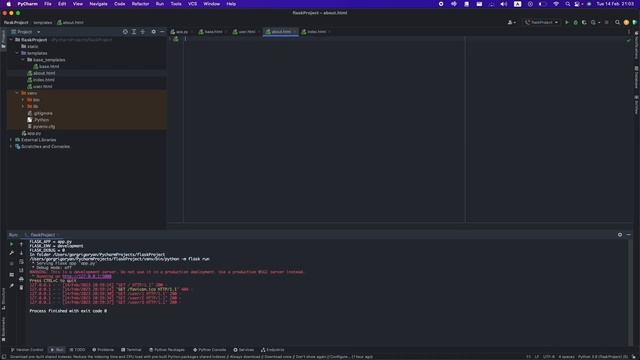
Task: Click the localhost URL link in console
Action: tap(87, 276)
